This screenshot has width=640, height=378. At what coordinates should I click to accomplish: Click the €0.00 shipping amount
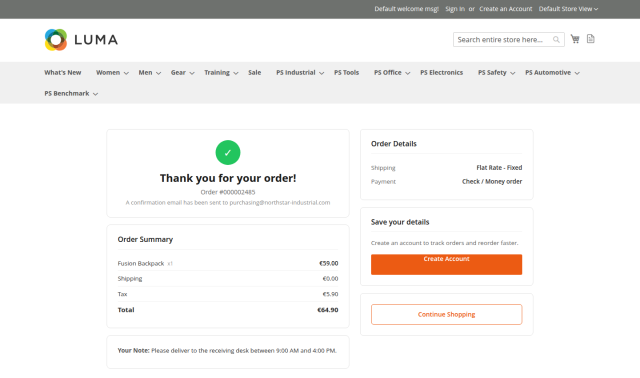click(330, 278)
